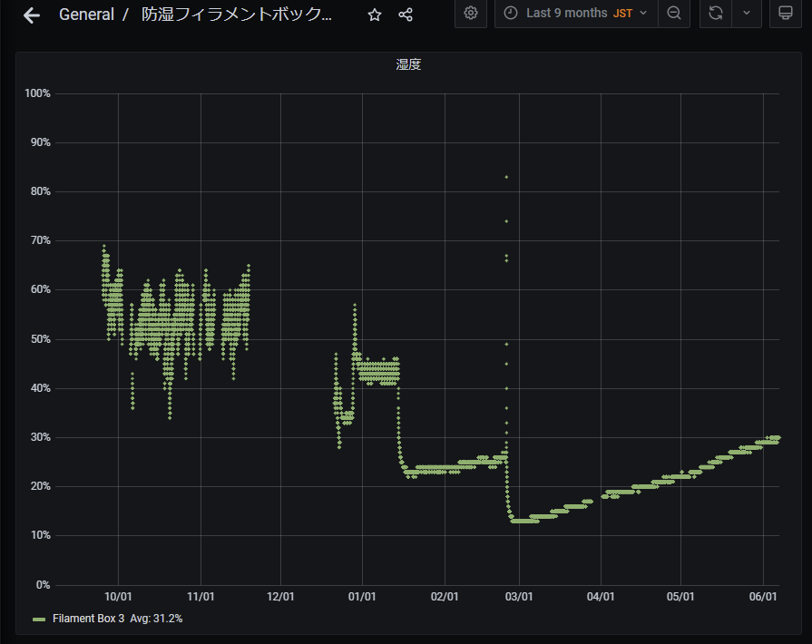Go to the General folder breadcrumb
The width and height of the screenshot is (812, 644).
tap(86, 15)
